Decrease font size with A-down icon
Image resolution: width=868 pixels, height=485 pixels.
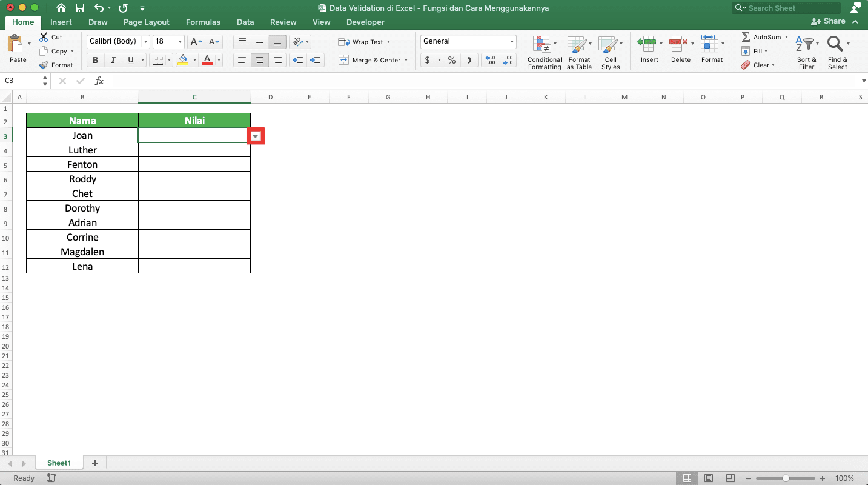214,42
